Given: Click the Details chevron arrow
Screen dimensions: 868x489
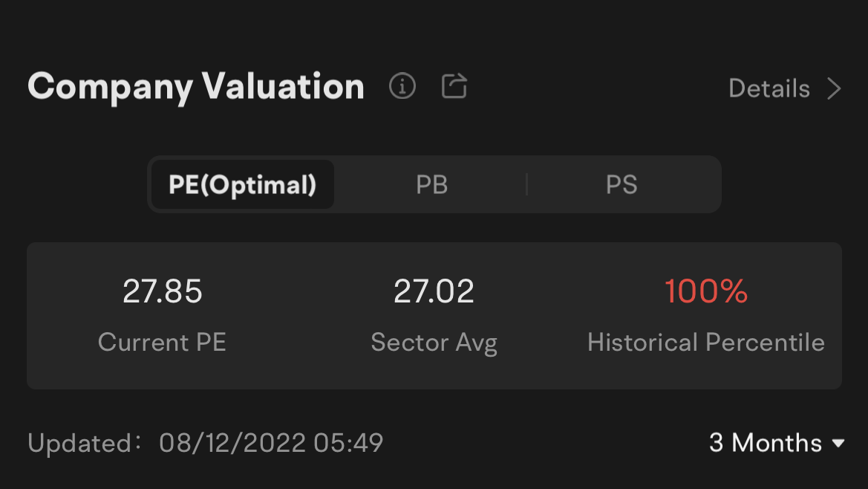Looking at the screenshot, I should 834,88.
